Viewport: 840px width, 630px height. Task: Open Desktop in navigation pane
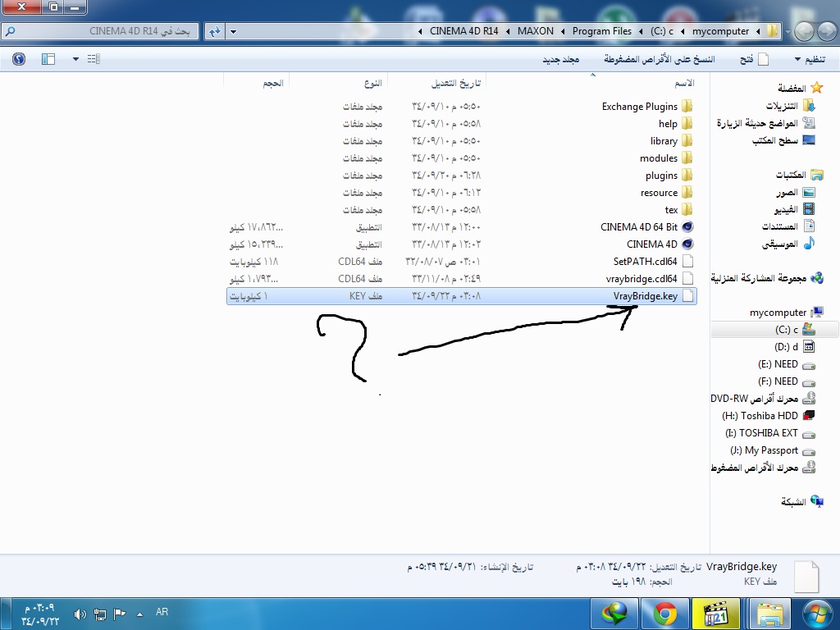(x=783, y=140)
